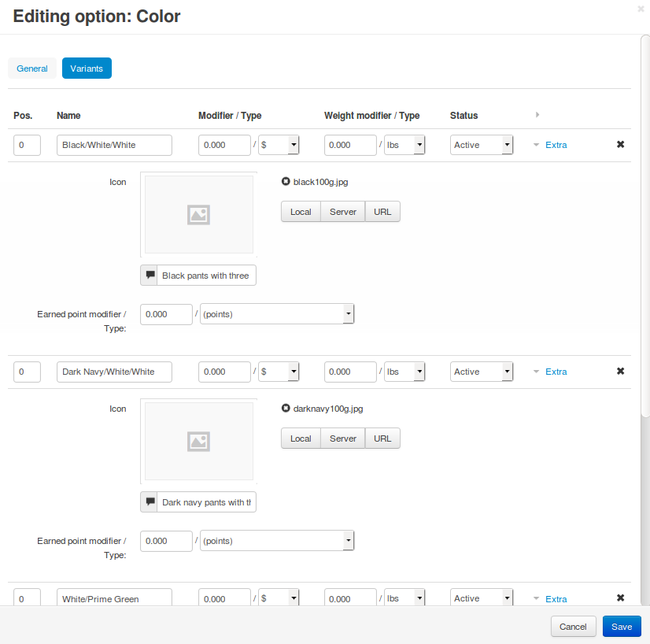Remove the black100g.jpg icon file
The width and height of the screenshot is (650, 644).
coord(286,181)
